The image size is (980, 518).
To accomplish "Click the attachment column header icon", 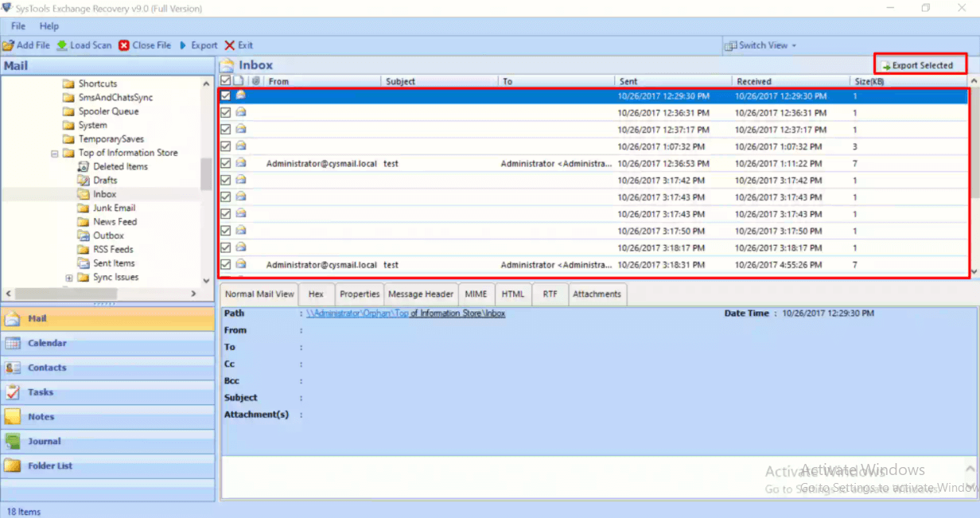I will click(x=256, y=81).
